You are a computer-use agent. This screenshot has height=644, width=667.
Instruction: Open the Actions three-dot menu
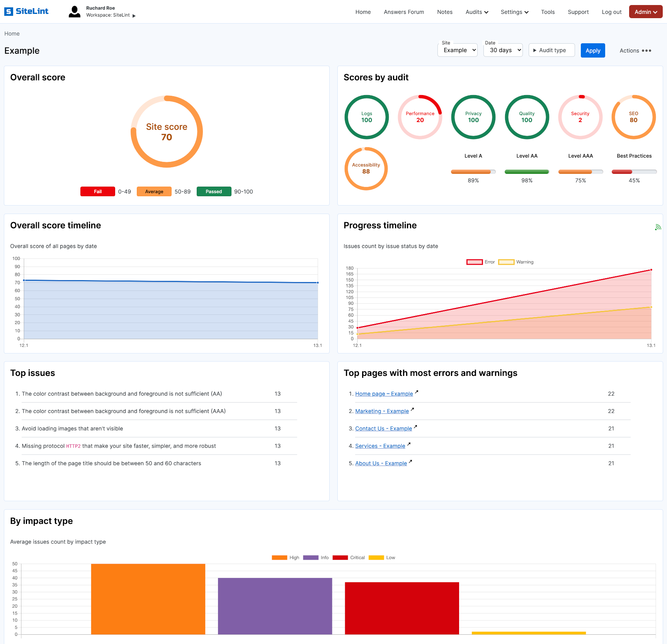(x=636, y=51)
